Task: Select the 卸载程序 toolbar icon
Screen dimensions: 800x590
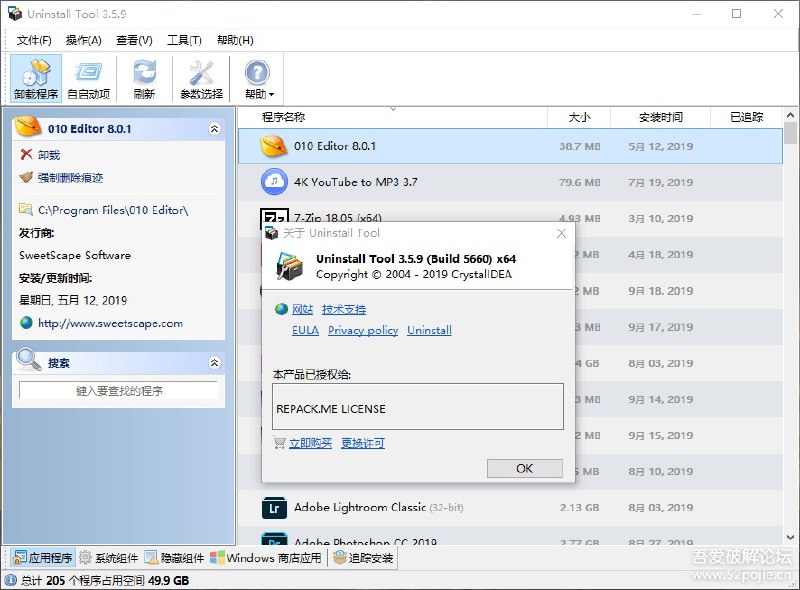Action: tap(36, 77)
